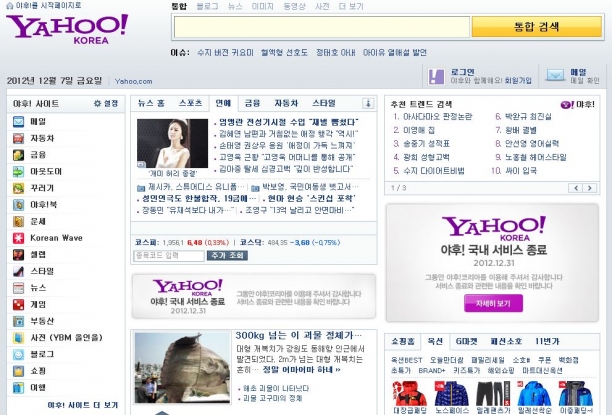Open 설정 gear in Yahoo sites panel
612x415 pixels.
click(x=106, y=103)
